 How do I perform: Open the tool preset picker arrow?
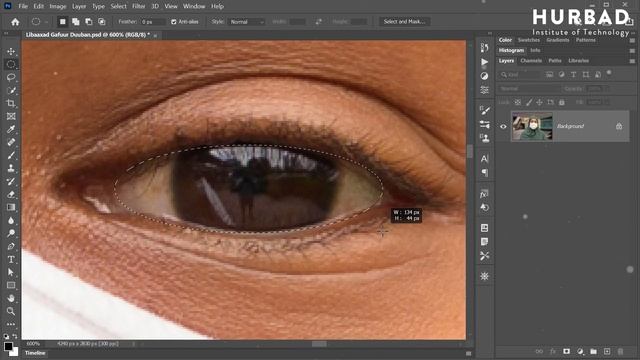(47, 22)
